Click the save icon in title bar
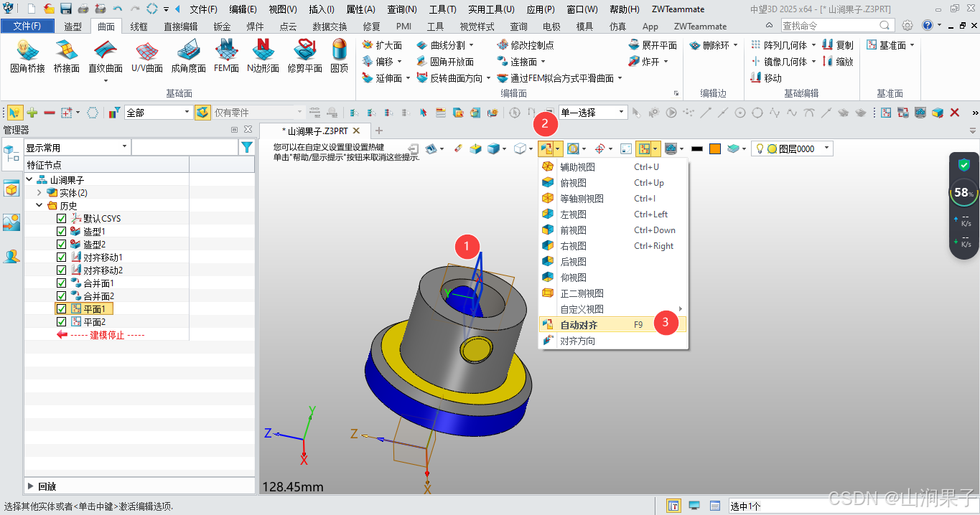The height and width of the screenshot is (515, 980). click(x=65, y=9)
